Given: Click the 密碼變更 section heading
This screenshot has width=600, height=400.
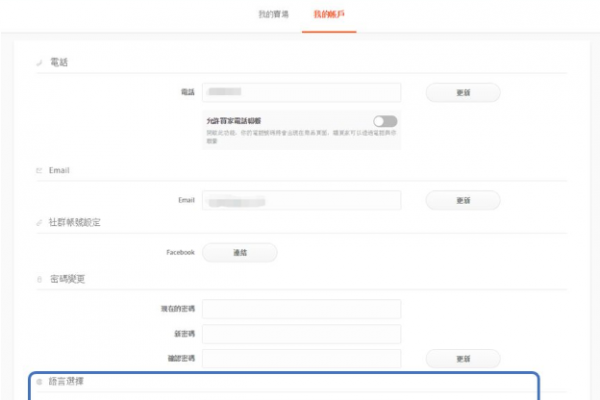Looking at the screenshot, I should (67, 279).
